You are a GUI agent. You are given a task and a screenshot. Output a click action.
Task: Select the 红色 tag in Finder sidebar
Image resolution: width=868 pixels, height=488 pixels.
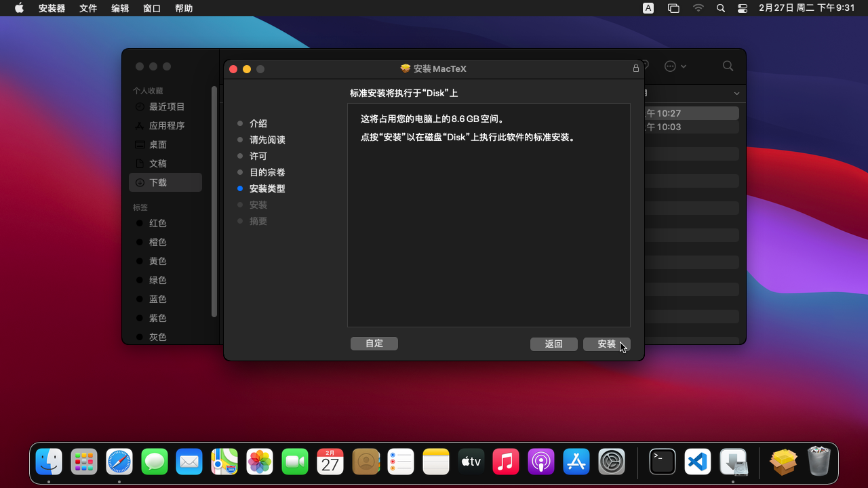[165, 223]
